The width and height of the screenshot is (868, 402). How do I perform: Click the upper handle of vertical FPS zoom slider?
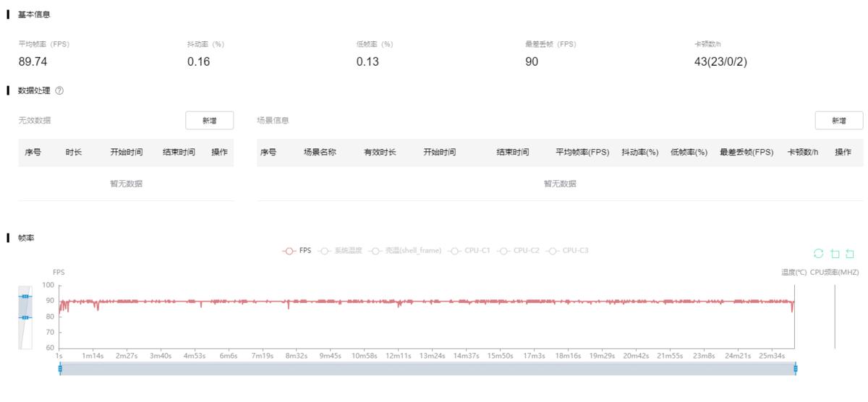(25, 296)
